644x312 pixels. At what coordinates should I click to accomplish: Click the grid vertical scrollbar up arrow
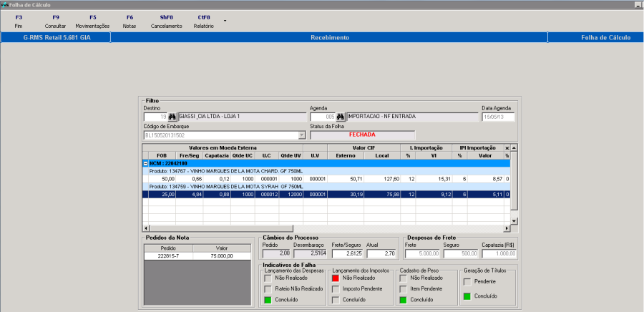(x=514, y=147)
